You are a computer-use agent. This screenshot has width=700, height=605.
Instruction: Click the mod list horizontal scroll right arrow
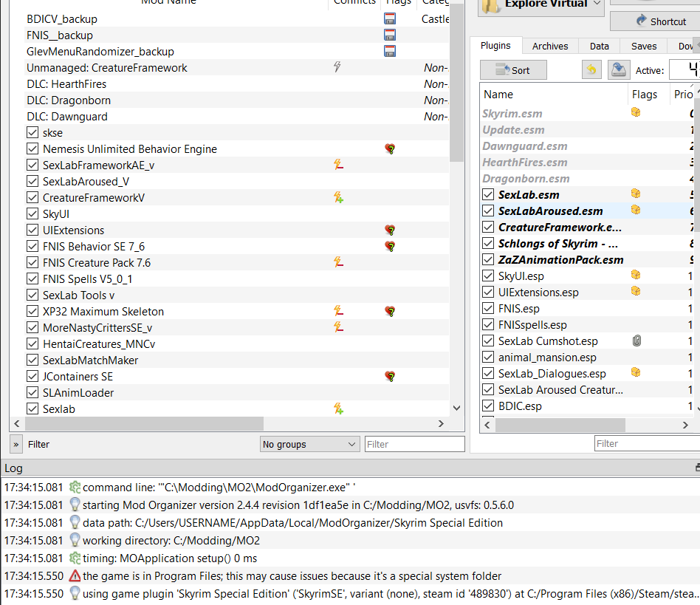click(x=441, y=424)
